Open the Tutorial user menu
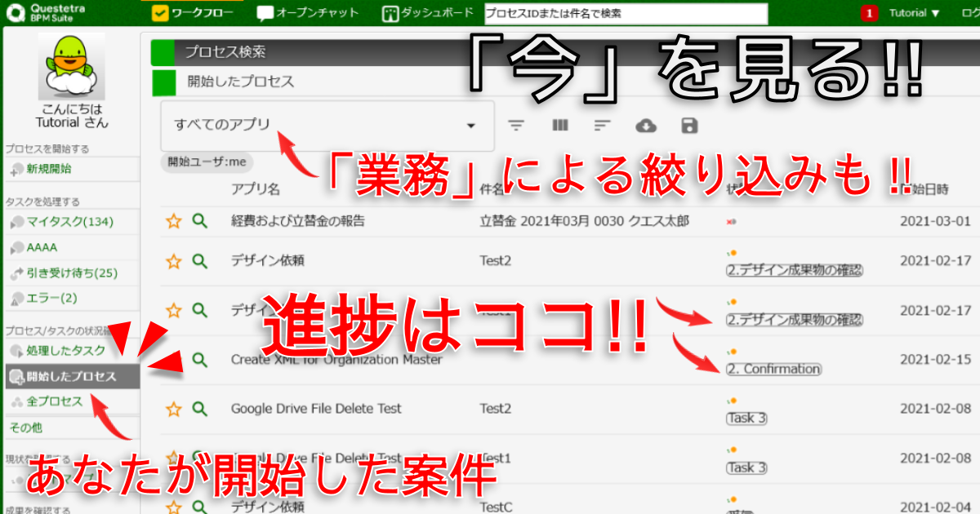 click(x=914, y=13)
